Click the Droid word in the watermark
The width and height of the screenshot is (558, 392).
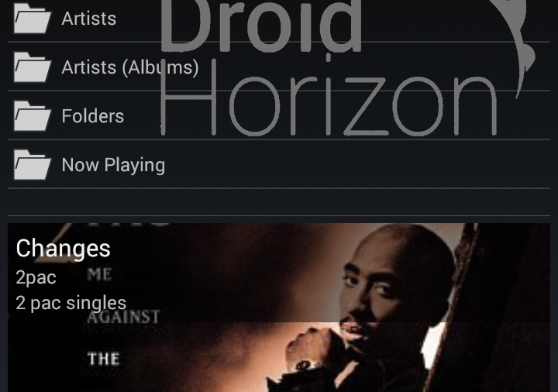(261, 25)
